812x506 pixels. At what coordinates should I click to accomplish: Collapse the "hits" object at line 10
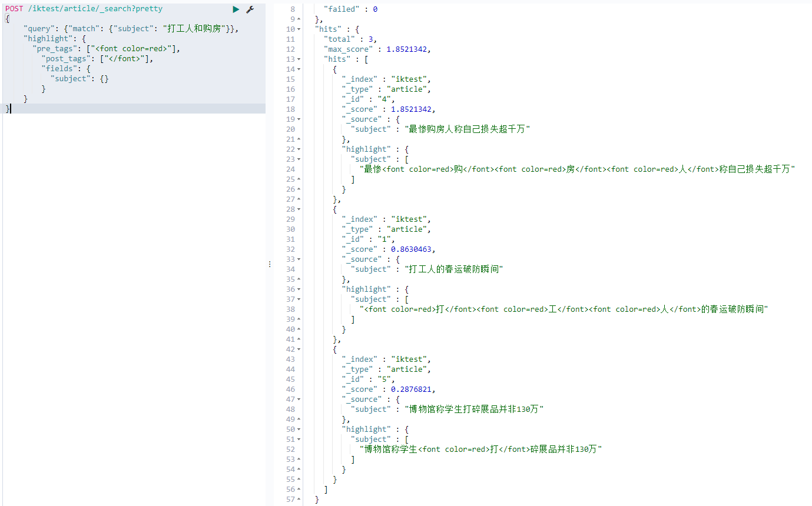tap(299, 29)
